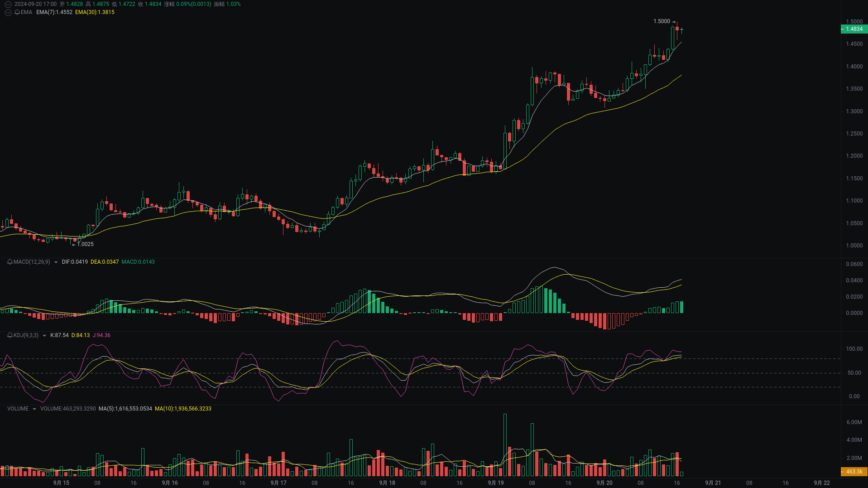The image size is (868, 488).
Task: Click the 1.0025 low price marker
Action: [85, 244]
